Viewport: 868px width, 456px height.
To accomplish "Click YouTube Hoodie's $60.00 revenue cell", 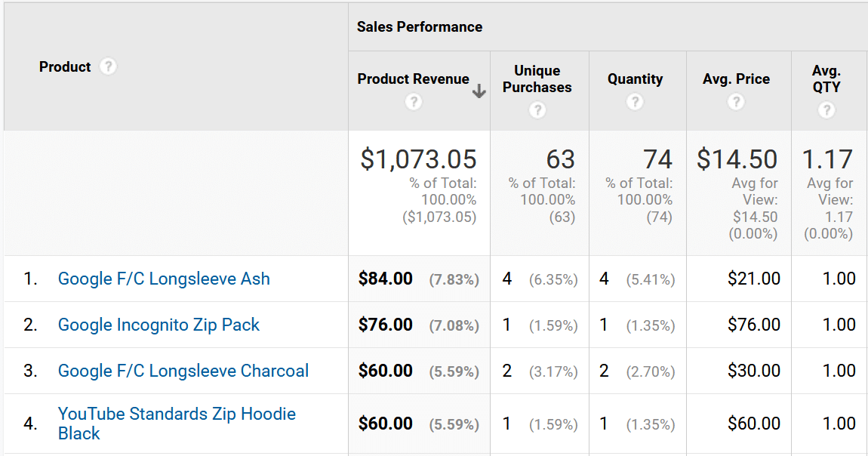I will (385, 424).
